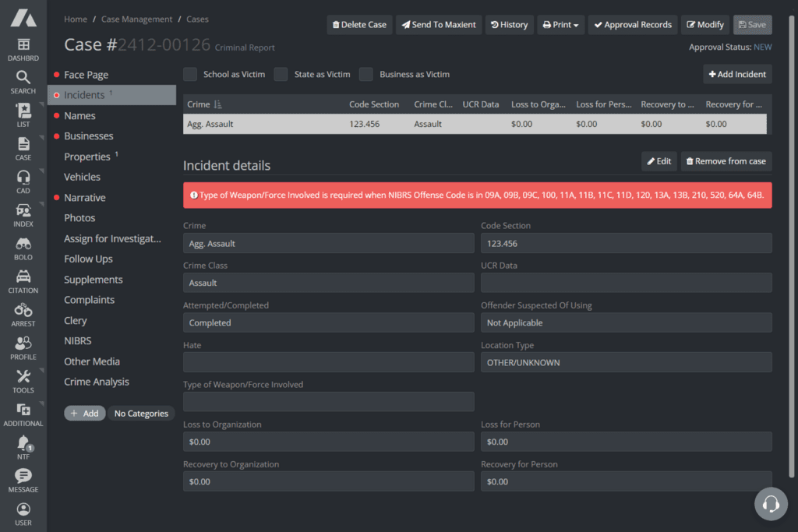Open the Print dropdown menu
The width and height of the screenshot is (798, 532).
(560, 24)
